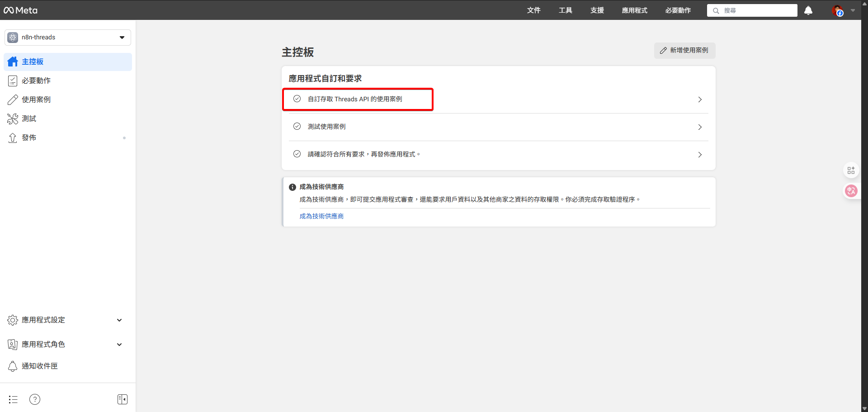This screenshot has height=412, width=868.
Task: Open the 通知收件匣 inbox
Action: (39, 366)
